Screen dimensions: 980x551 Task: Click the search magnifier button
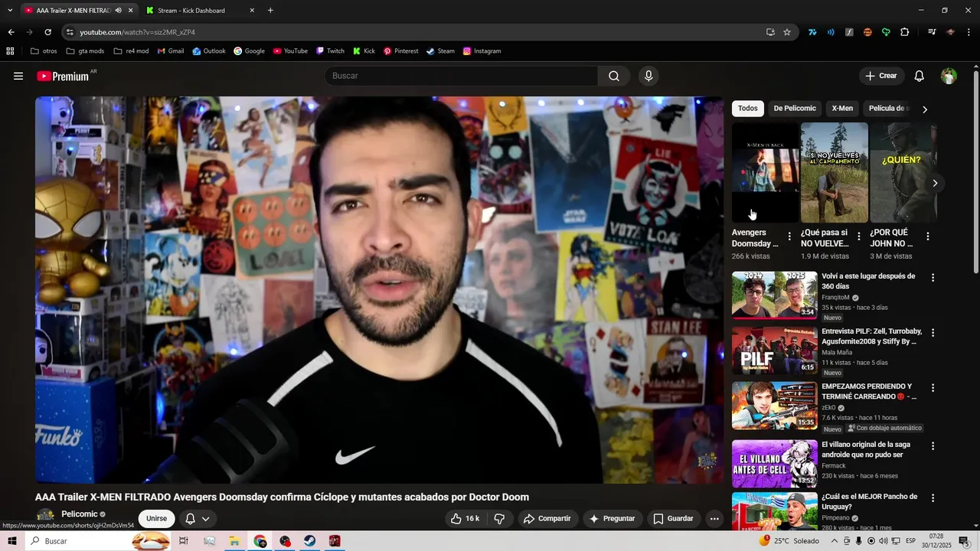[x=614, y=76]
